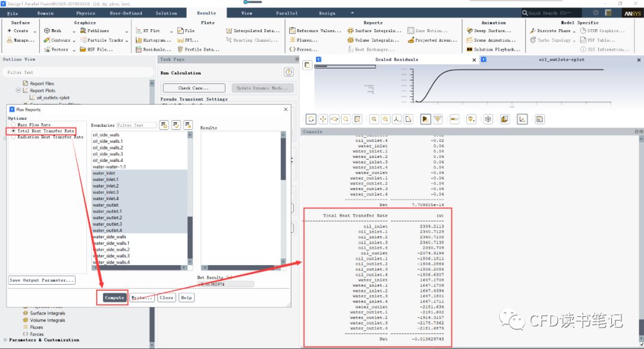Open Projected Areas report
Image resolution: width=644 pixels, height=349 pixels.
click(432, 40)
